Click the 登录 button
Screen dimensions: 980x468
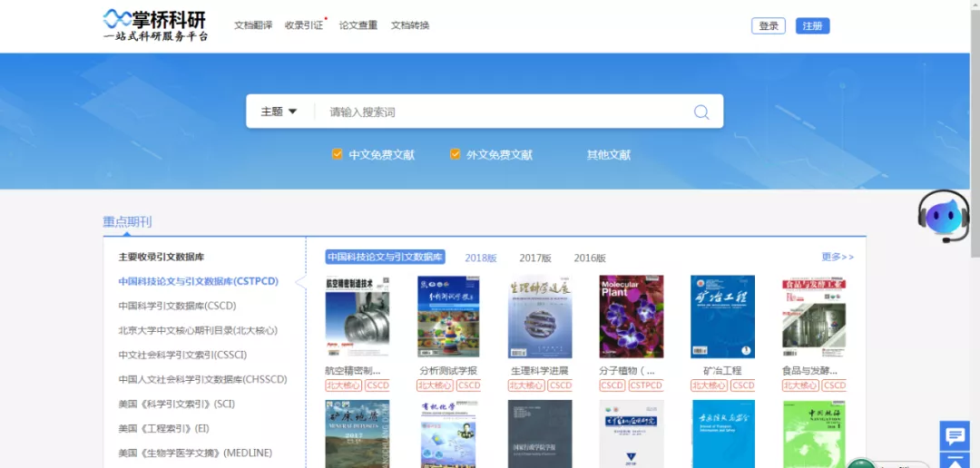(x=768, y=26)
